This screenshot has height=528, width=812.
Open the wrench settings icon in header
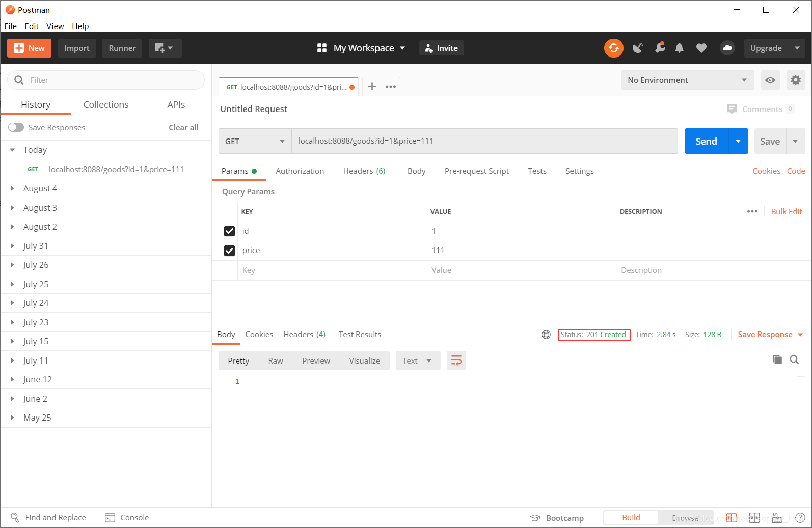[660, 47]
